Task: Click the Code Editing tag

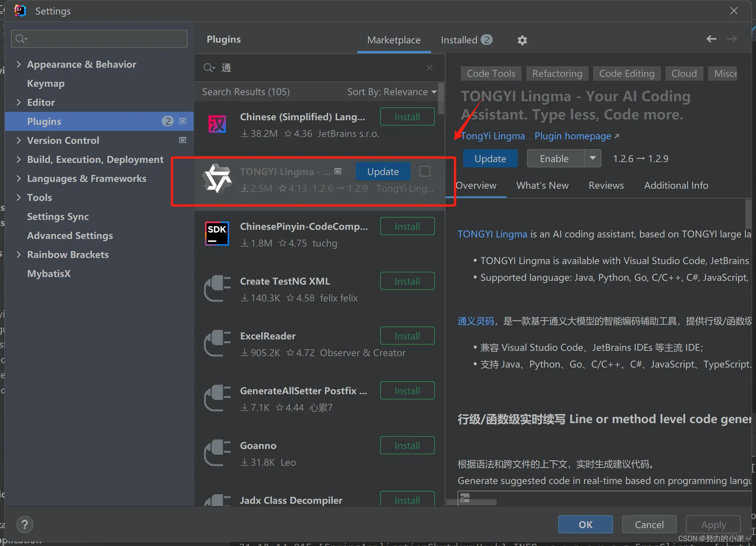Action: 627,73
